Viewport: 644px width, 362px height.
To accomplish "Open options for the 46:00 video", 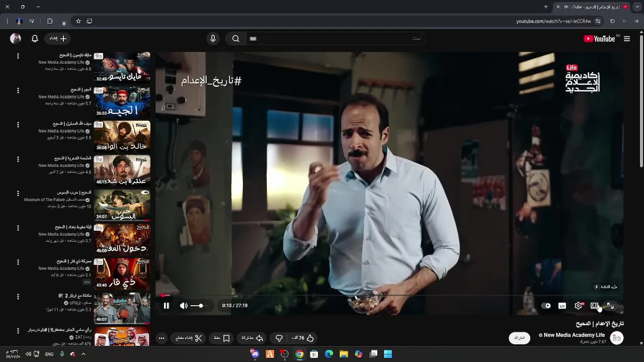I will click(18, 228).
